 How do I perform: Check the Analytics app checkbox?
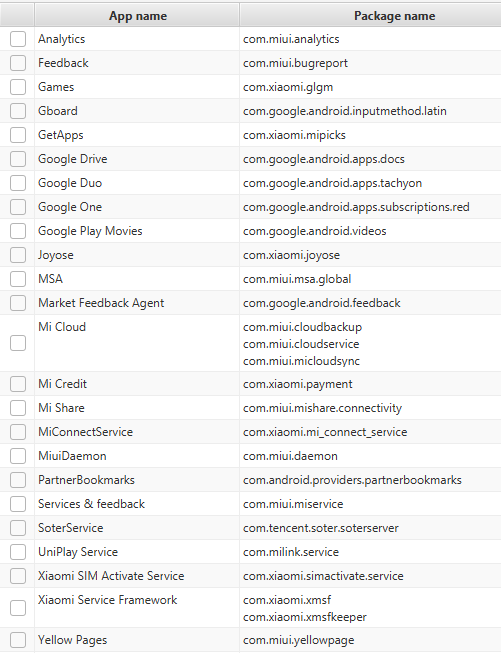click(18, 39)
